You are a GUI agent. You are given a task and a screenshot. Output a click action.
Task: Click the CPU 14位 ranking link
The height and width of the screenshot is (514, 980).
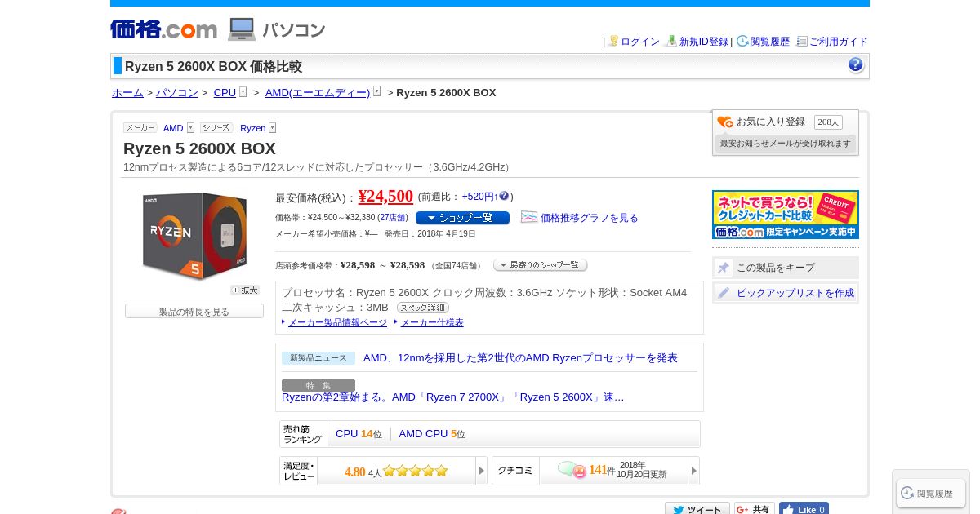point(359,434)
